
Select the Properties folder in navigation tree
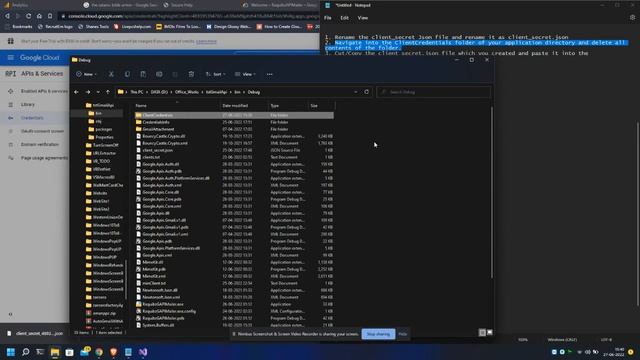[104, 137]
